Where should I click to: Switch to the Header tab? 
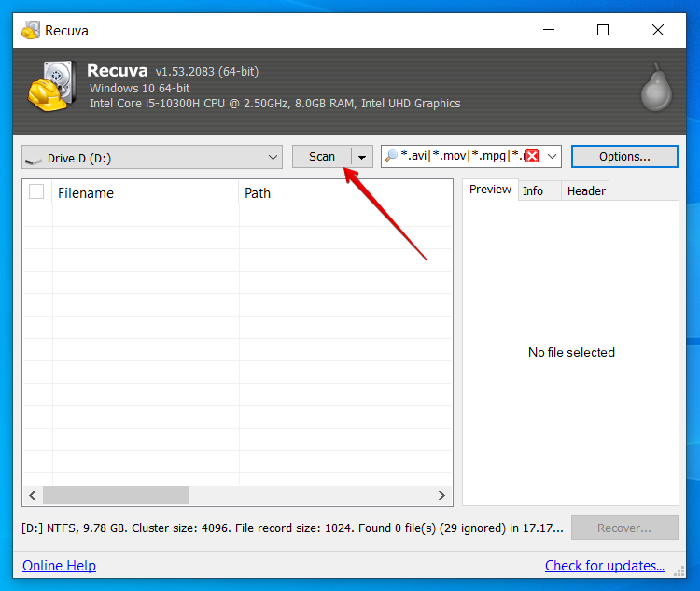click(x=586, y=191)
